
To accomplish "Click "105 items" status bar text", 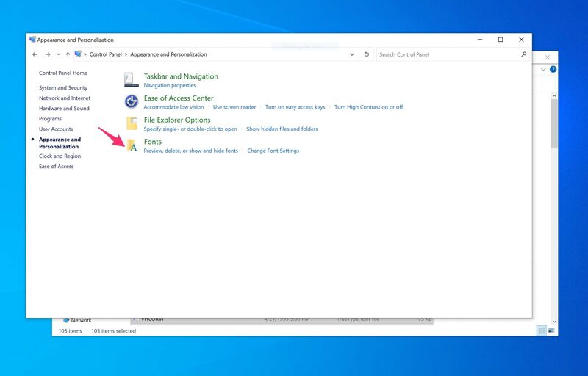I will click(70, 331).
